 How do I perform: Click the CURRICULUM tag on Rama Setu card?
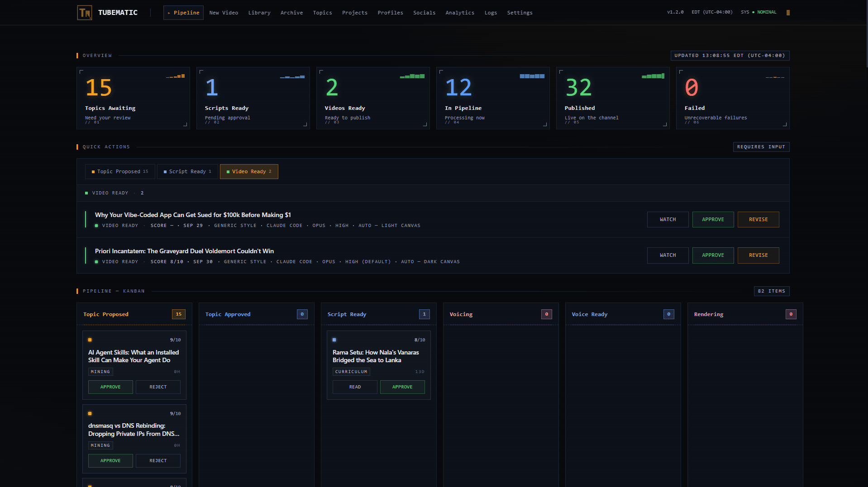point(351,372)
